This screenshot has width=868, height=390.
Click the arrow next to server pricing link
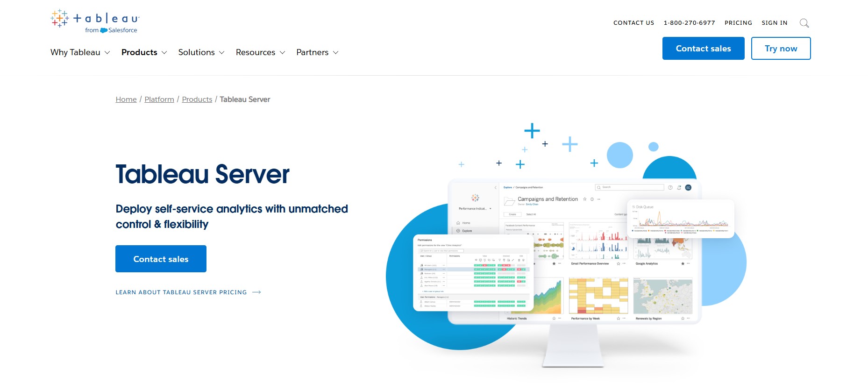point(256,292)
